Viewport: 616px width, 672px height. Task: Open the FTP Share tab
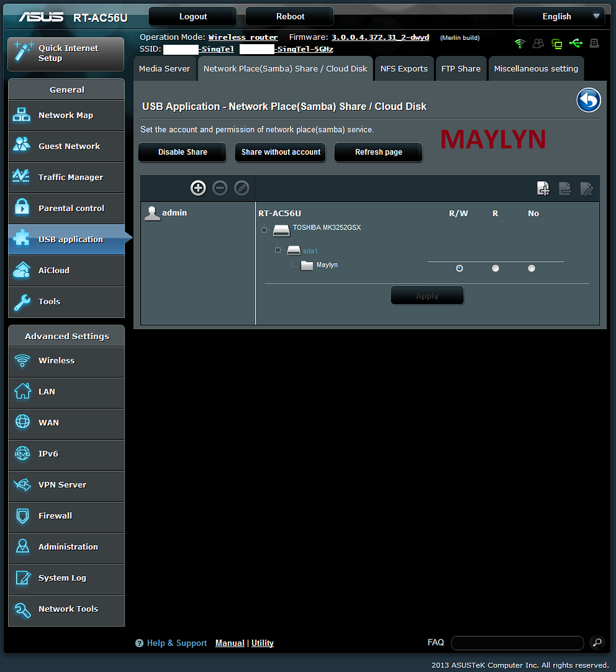coord(460,68)
